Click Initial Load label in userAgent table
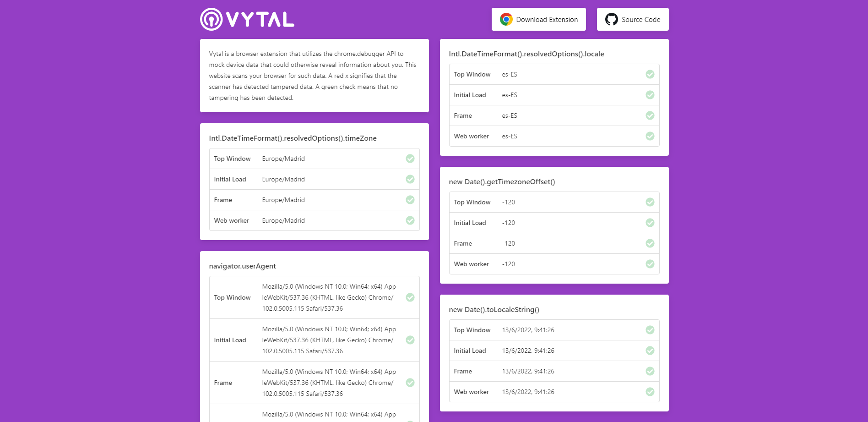Viewport: 868px width, 422px height. coord(230,340)
